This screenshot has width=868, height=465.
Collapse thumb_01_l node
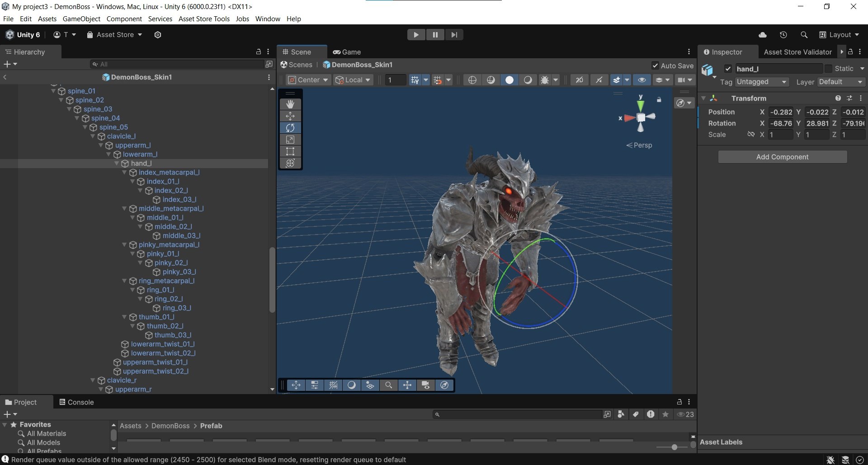(124, 317)
